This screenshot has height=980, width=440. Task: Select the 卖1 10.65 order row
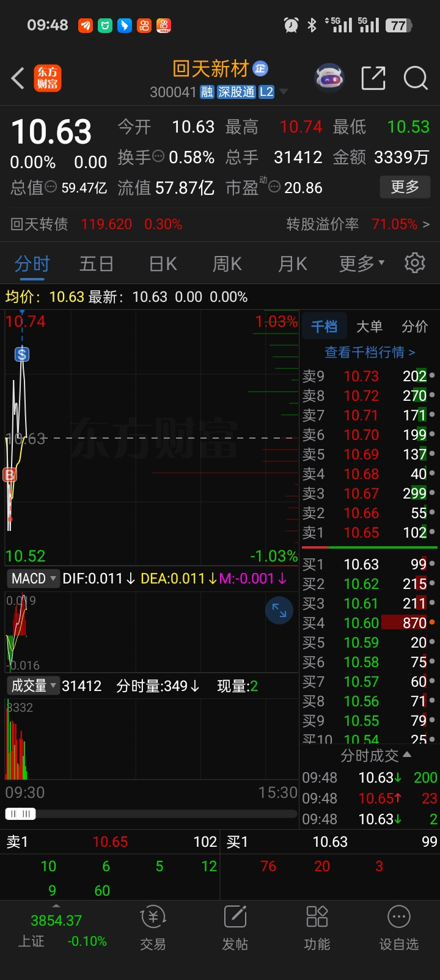pyautogui.click(x=369, y=532)
